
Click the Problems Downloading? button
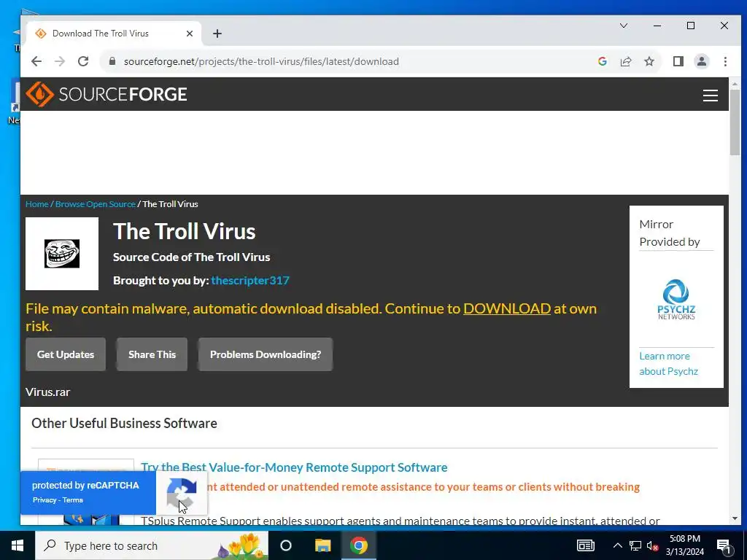(266, 354)
